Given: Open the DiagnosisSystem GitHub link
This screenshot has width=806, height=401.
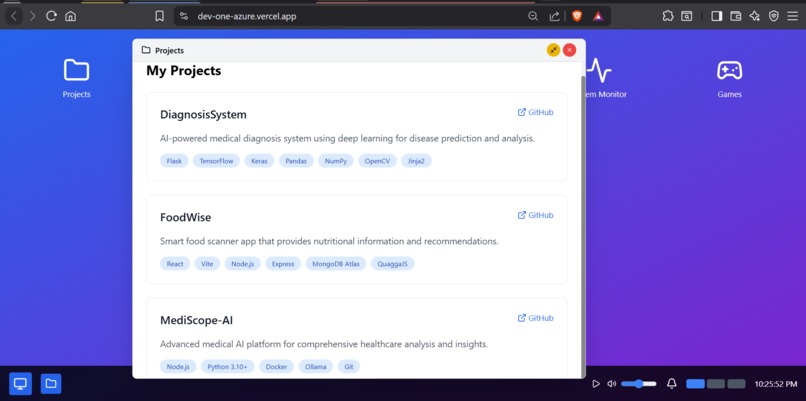Looking at the screenshot, I should [536, 112].
